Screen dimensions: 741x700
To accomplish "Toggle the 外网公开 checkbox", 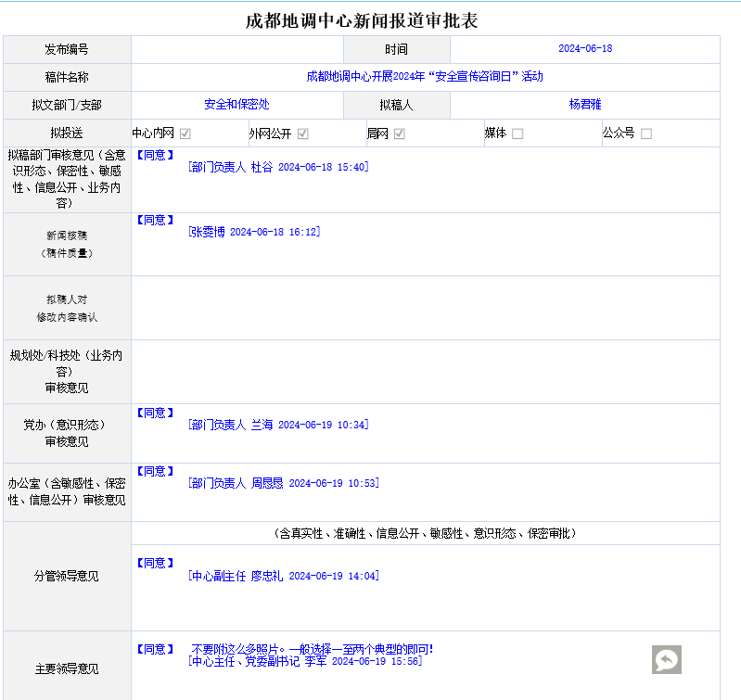I will [303, 134].
